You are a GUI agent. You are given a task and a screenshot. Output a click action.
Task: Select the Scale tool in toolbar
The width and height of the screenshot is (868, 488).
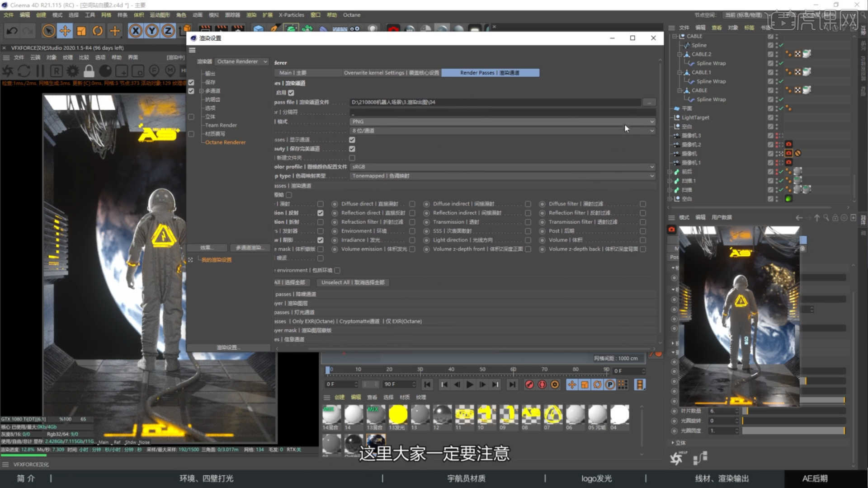tap(81, 31)
